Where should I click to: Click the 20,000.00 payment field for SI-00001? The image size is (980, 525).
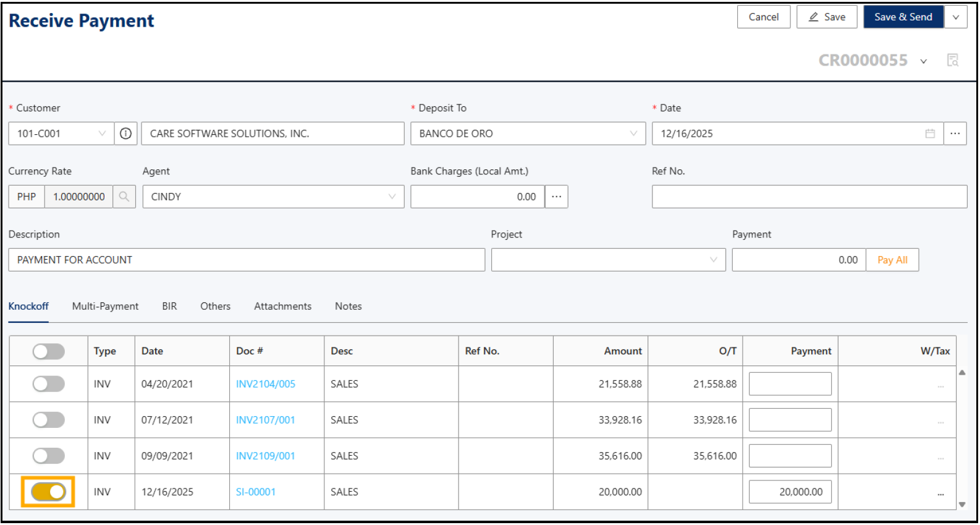tap(790, 492)
